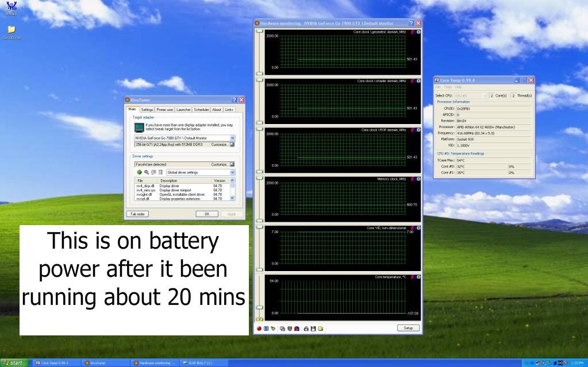Click Customize arrow beside 256-bit G71 adapter info
Image resolution: width=588 pixels, height=367 pixels.
click(232, 144)
